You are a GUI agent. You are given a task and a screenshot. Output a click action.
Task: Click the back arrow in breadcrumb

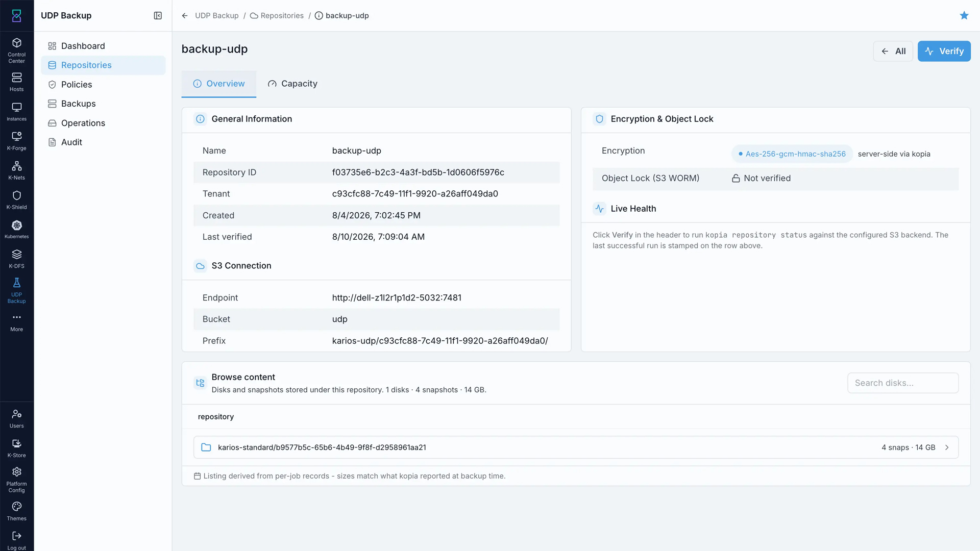point(185,16)
